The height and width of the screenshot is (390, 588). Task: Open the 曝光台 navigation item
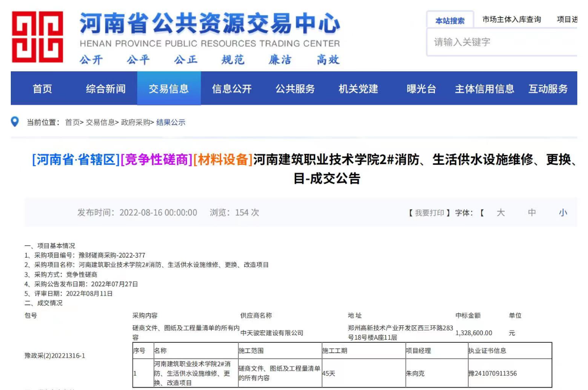coord(421,89)
